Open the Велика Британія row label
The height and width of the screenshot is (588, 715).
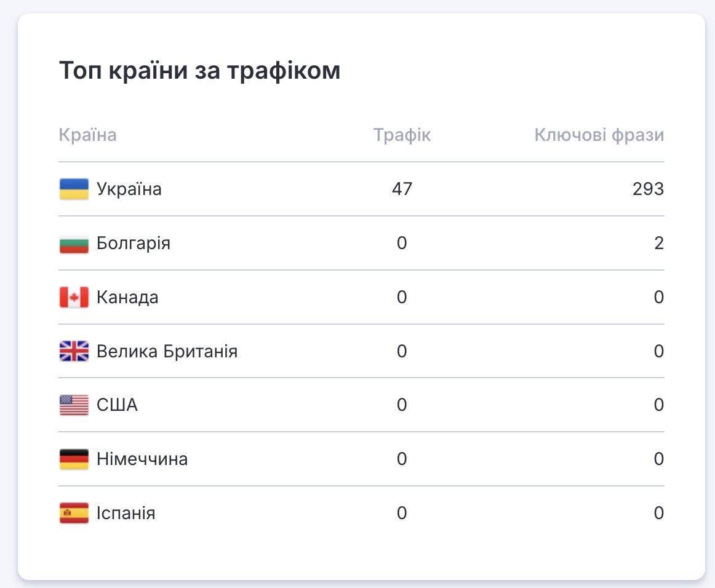tap(167, 352)
